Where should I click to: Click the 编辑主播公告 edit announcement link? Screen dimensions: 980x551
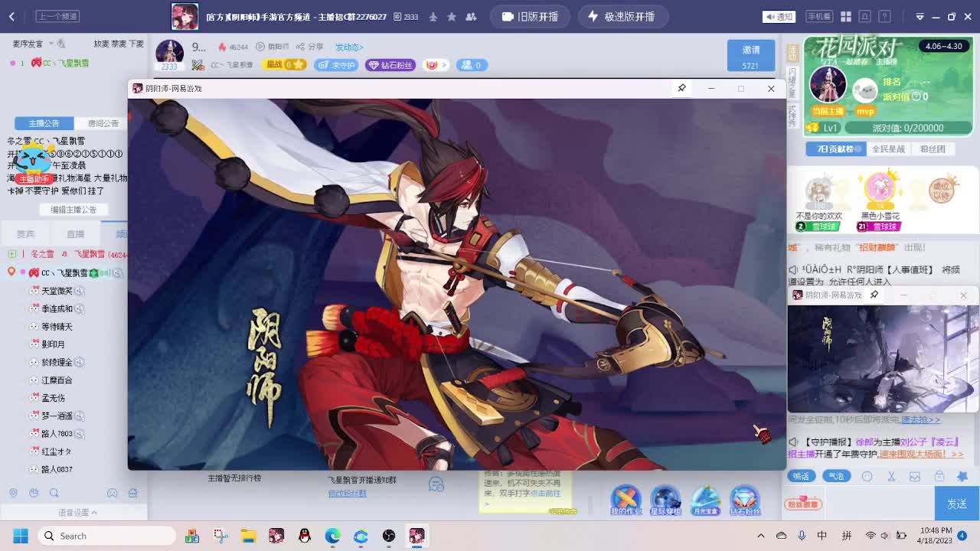point(73,208)
